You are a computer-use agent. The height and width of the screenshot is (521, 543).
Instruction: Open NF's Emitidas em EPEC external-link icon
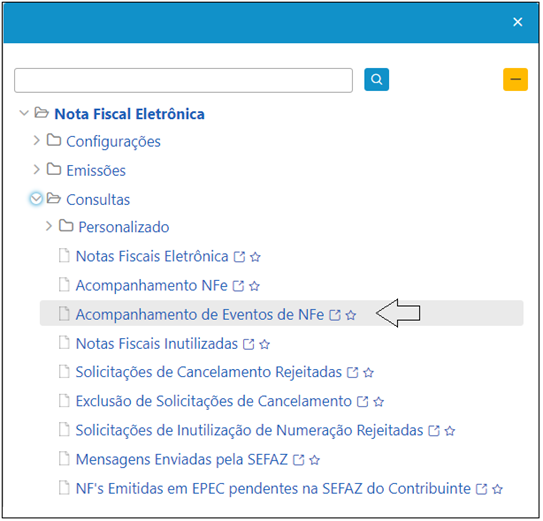coord(481,489)
